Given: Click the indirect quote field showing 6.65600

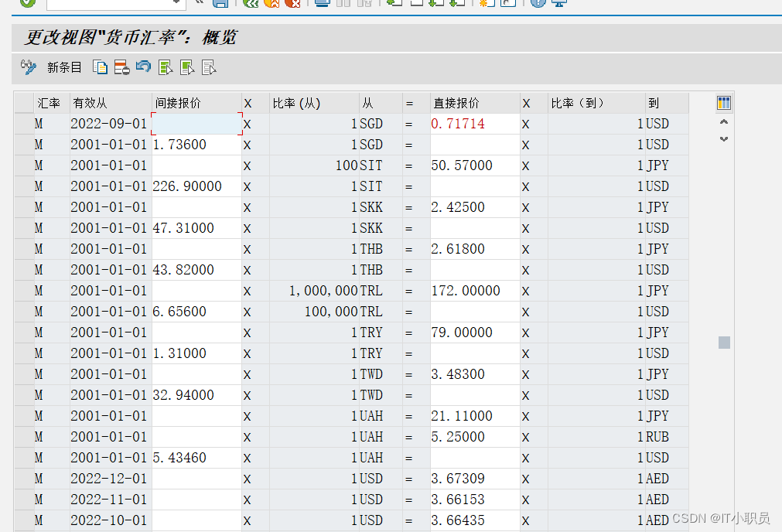Looking at the screenshot, I should [x=196, y=312].
